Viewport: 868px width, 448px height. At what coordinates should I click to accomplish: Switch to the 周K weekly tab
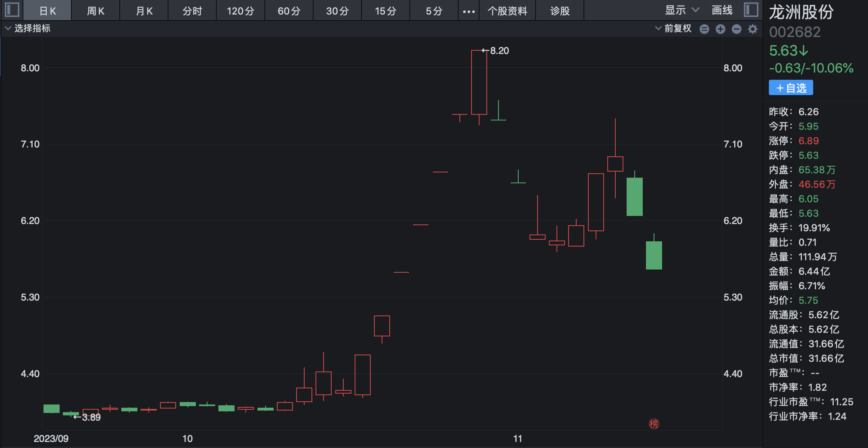click(96, 11)
